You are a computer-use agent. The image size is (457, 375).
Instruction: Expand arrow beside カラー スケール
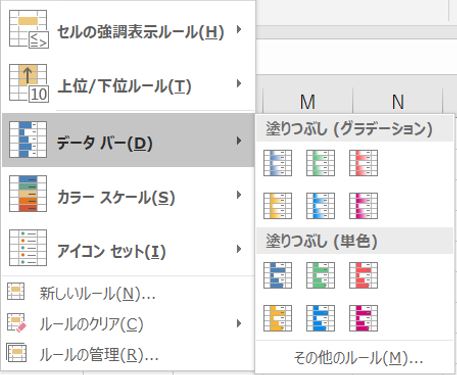pos(239,195)
